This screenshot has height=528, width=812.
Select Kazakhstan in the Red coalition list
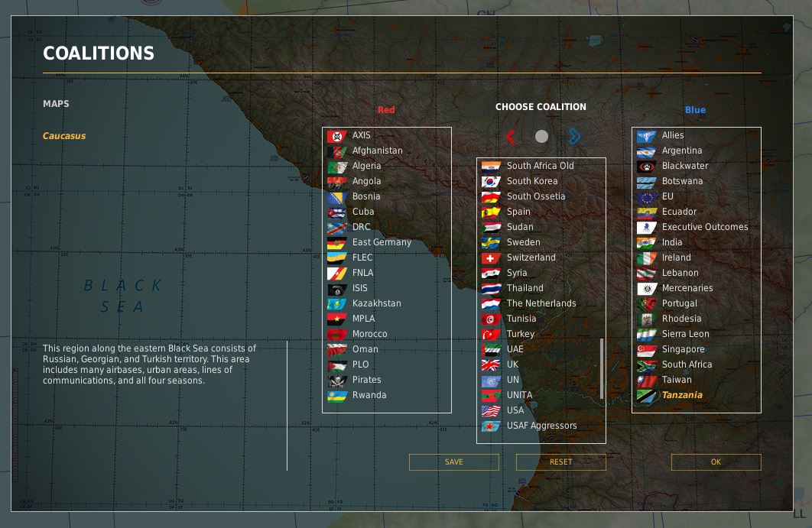point(376,303)
